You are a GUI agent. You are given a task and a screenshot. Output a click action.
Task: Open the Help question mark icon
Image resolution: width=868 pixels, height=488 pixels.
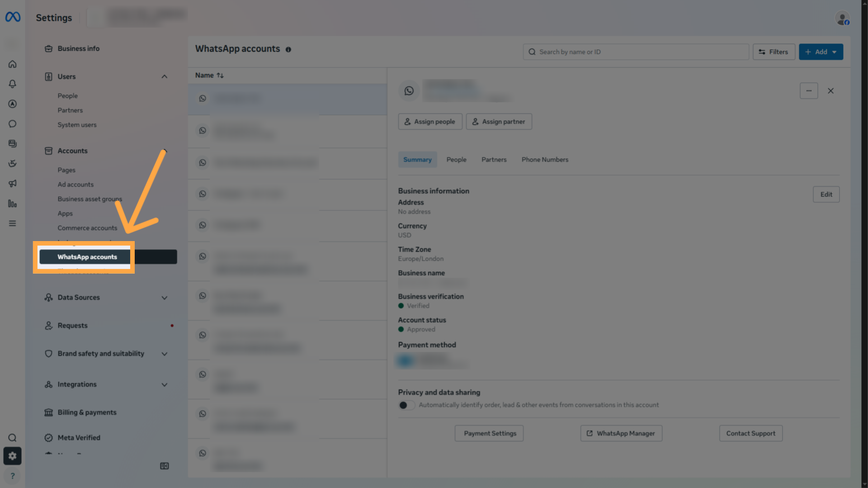pos(13,476)
